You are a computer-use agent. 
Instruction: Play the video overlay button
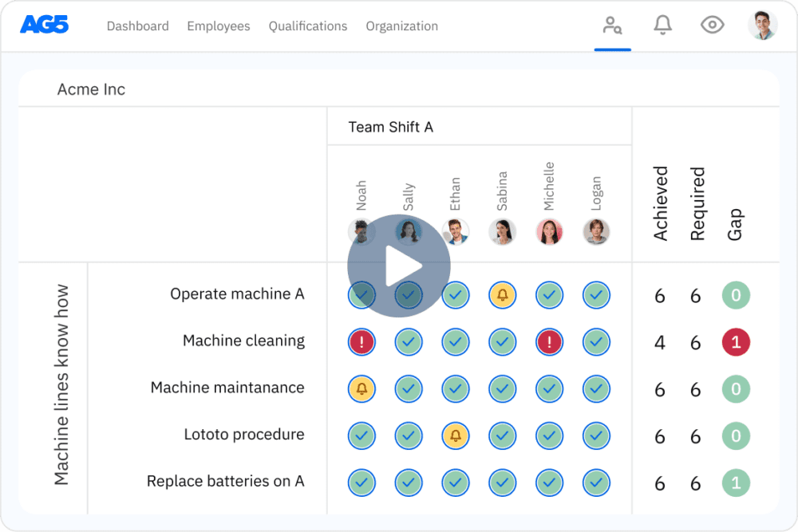pyautogui.click(x=399, y=266)
